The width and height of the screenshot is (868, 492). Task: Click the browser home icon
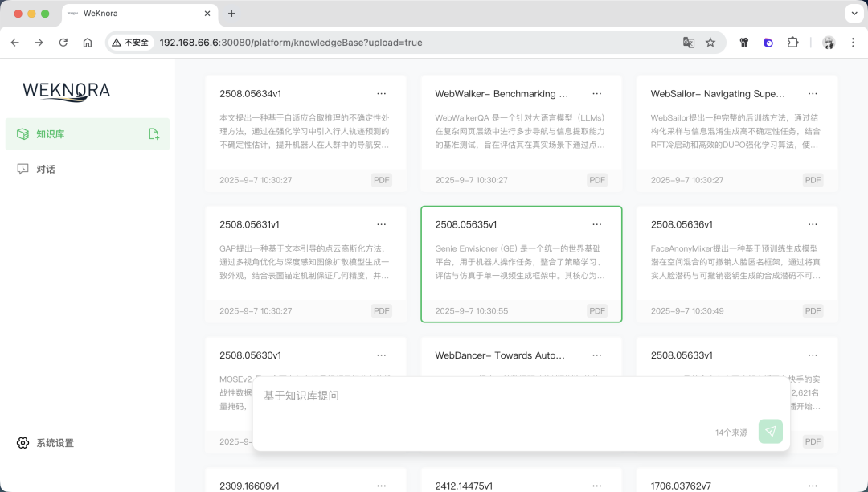(x=88, y=43)
